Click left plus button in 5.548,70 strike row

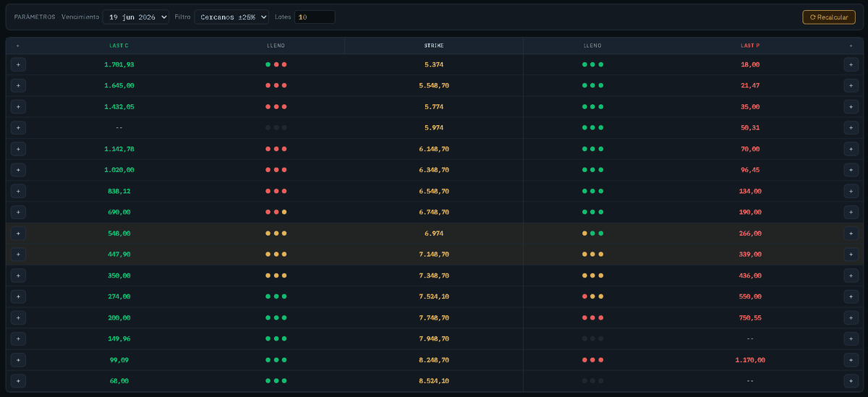click(18, 85)
